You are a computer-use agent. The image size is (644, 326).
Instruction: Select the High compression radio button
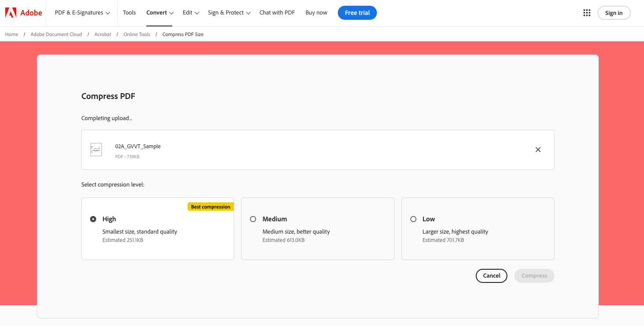pyautogui.click(x=93, y=219)
